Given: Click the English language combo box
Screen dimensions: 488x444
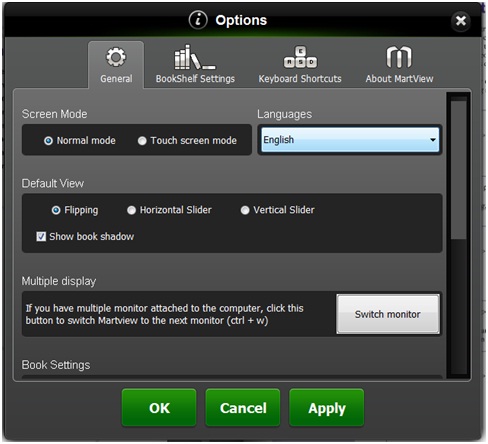Looking at the screenshot, I should pos(350,140).
